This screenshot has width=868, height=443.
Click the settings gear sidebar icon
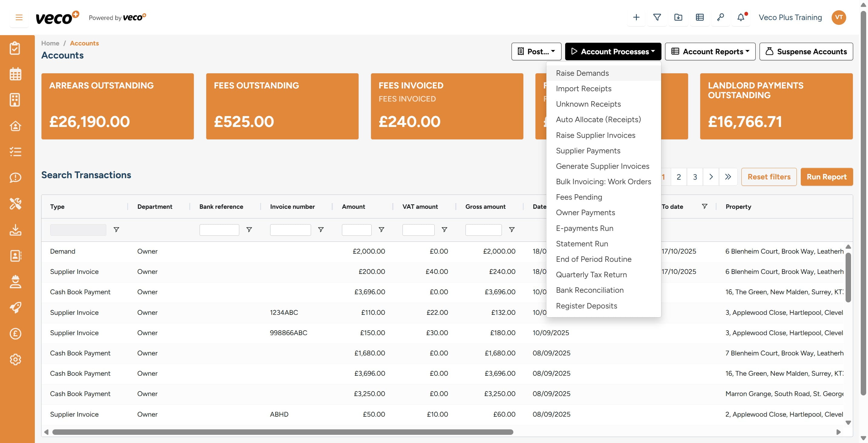[x=15, y=360]
